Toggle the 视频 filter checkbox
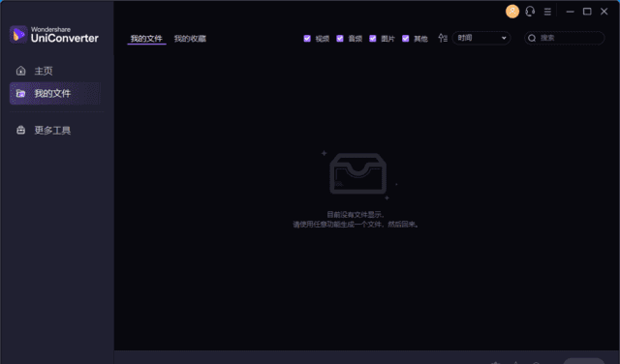 click(307, 39)
